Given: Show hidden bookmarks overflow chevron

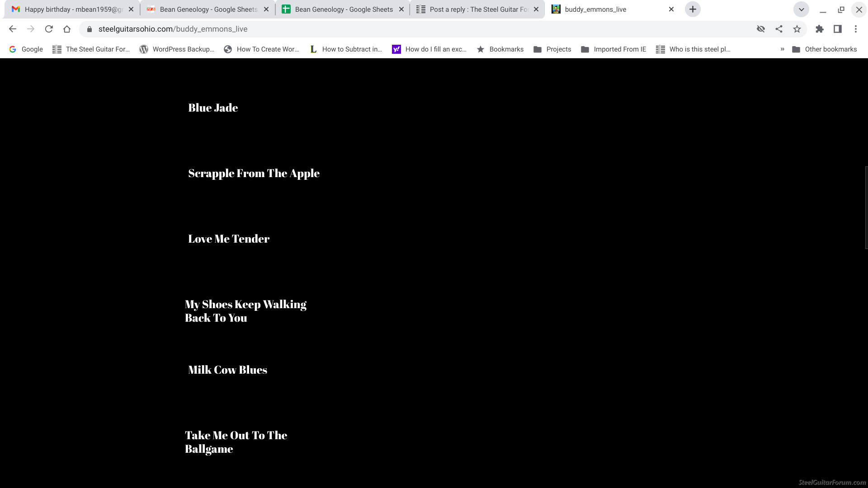Looking at the screenshot, I should (x=782, y=49).
